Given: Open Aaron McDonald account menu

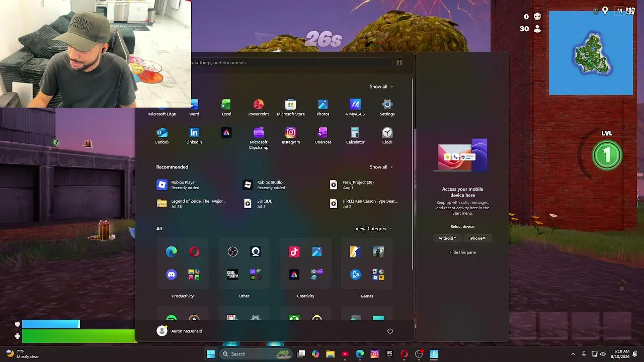Looking at the screenshot, I should pos(180,331).
